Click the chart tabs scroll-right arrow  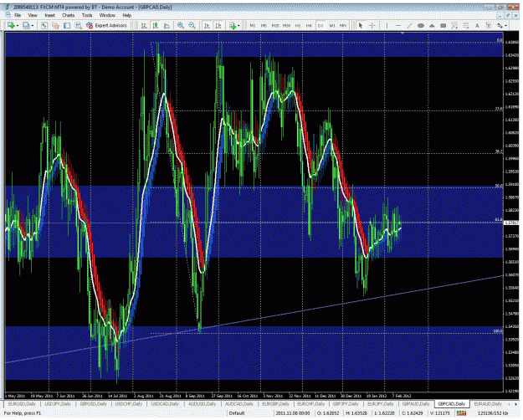coord(517,404)
